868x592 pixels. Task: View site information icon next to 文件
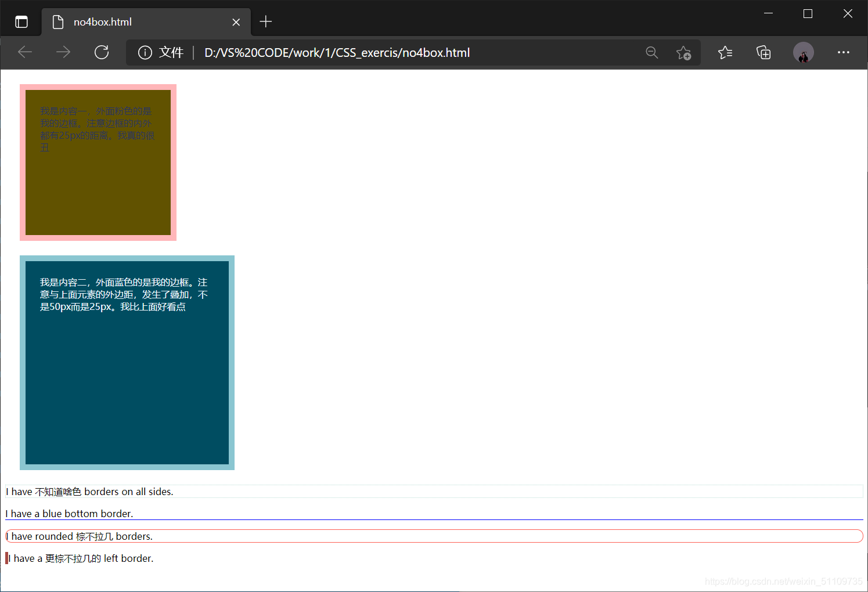[145, 53]
